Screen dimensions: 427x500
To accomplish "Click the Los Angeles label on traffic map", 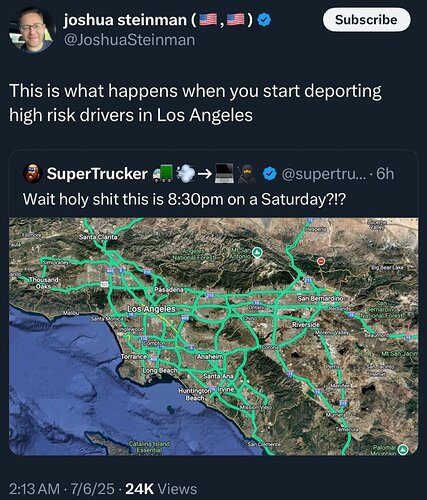I will (x=151, y=309).
